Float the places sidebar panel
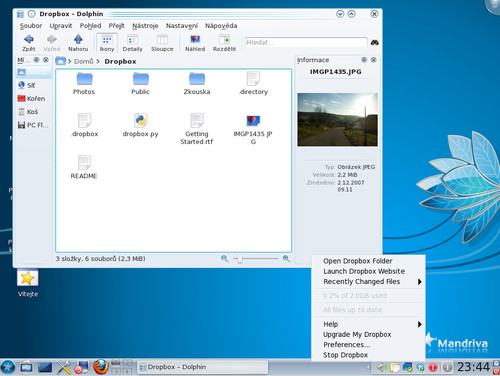The height and width of the screenshot is (376, 500). coord(36,60)
